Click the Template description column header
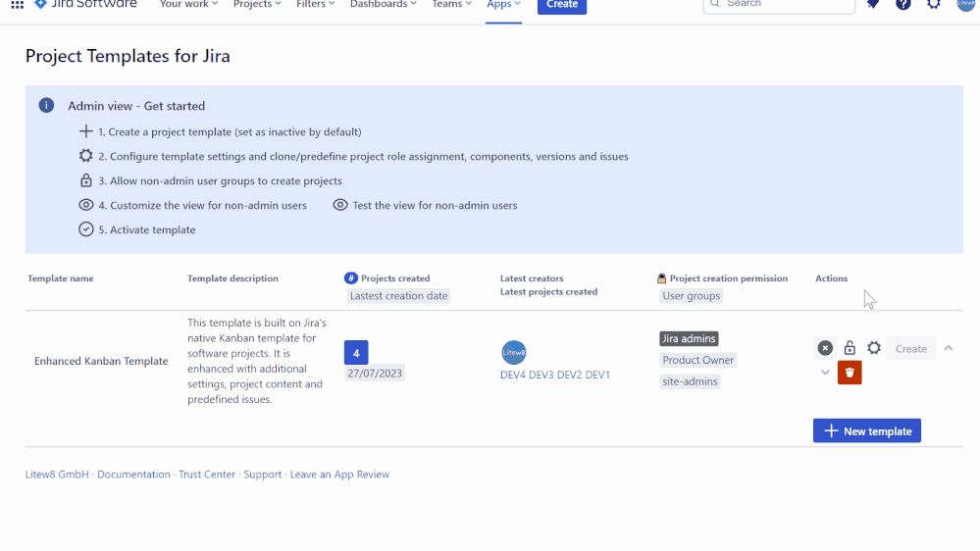The width and height of the screenshot is (980, 551). point(232,278)
